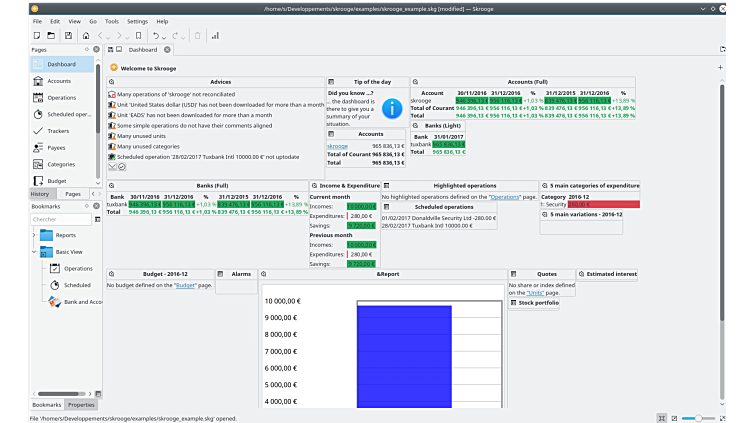
Task: Collapse the Basic View bookmark folder
Action: pyautogui.click(x=32, y=252)
